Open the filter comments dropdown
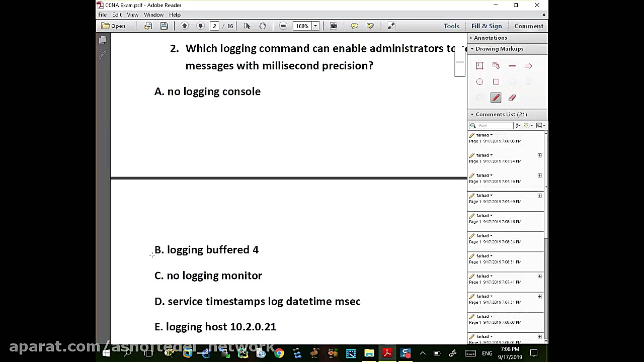This screenshot has height=362, width=644. (x=527, y=126)
